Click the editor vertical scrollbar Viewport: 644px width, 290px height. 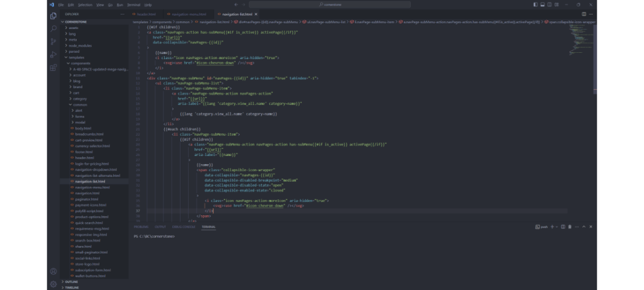(x=595, y=60)
